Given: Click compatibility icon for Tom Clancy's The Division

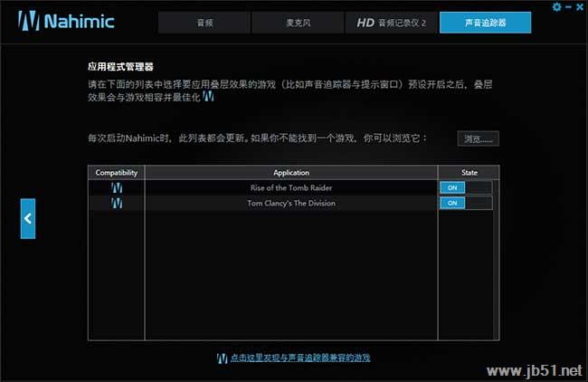Looking at the screenshot, I should 117,203.
